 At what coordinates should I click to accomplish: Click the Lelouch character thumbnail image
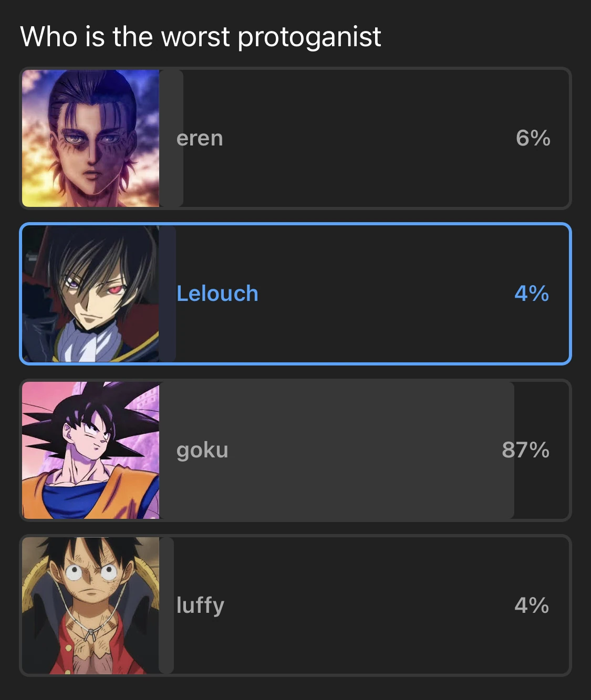[x=90, y=294]
